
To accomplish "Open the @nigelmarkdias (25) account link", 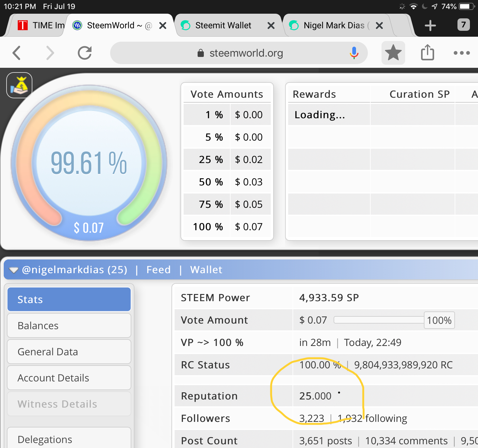I will click(74, 269).
